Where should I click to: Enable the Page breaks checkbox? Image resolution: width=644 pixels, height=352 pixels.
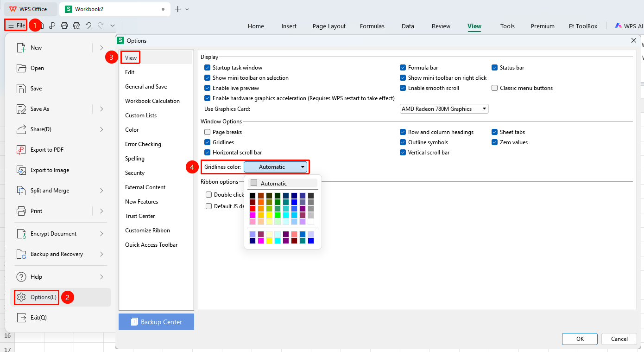[207, 132]
